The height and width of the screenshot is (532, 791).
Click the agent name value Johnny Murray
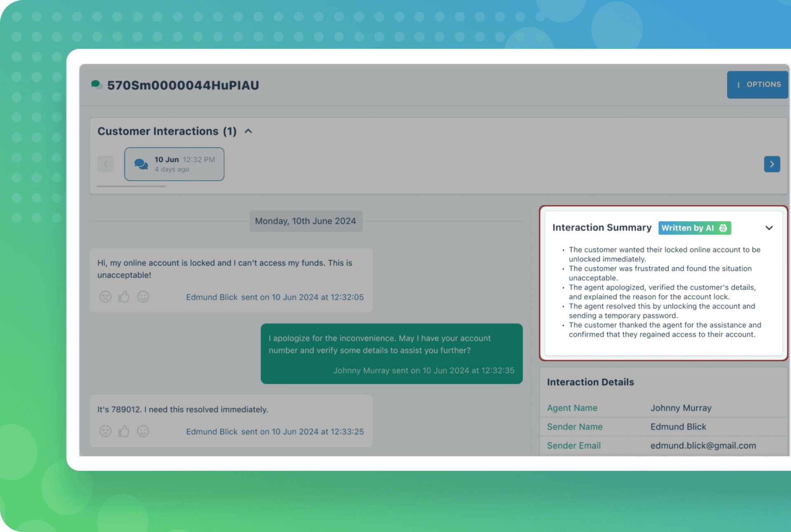681,408
